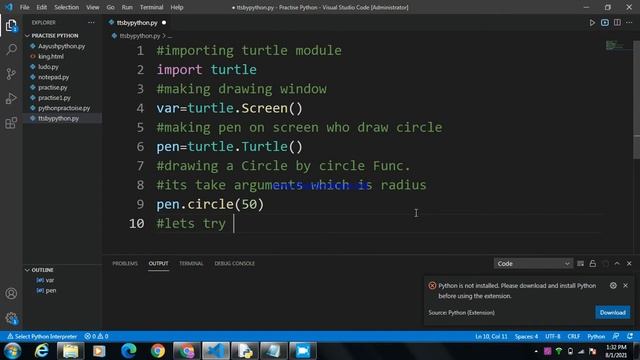Open the Run menu

point(127,7)
